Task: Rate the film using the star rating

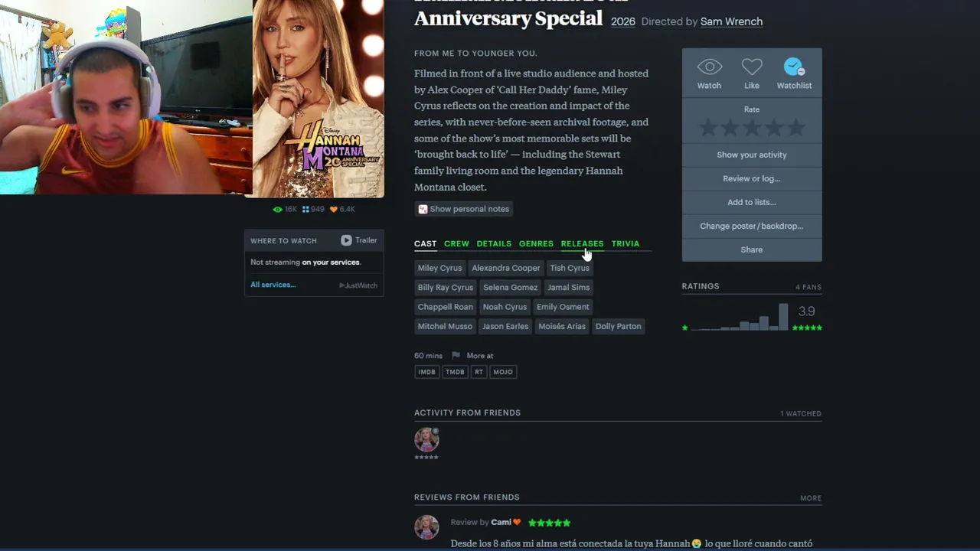Action: click(752, 128)
